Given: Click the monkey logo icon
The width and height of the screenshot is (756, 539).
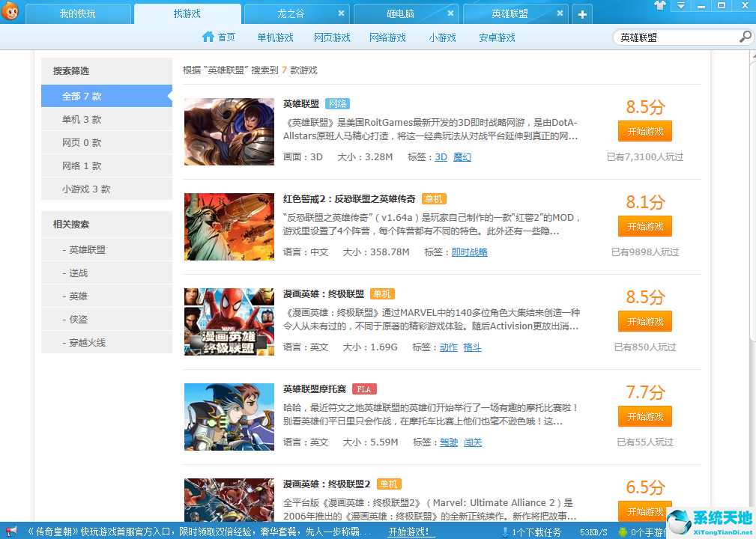Looking at the screenshot, I should [10, 10].
